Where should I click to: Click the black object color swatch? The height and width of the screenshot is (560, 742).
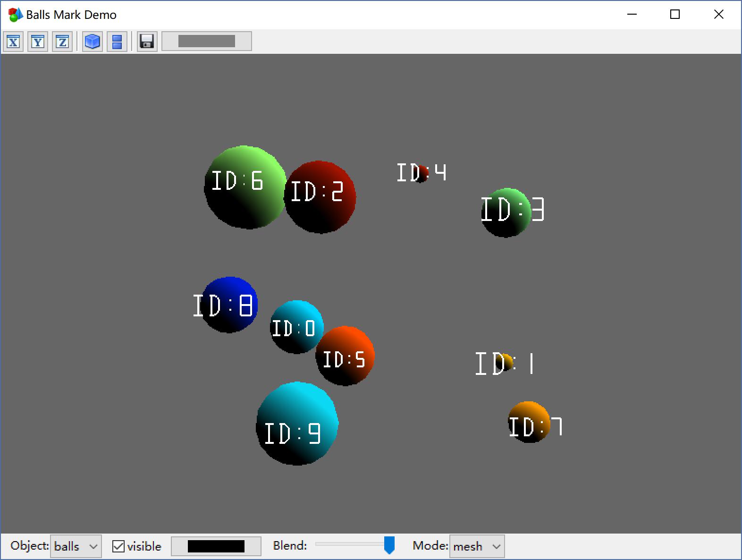point(216,546)
